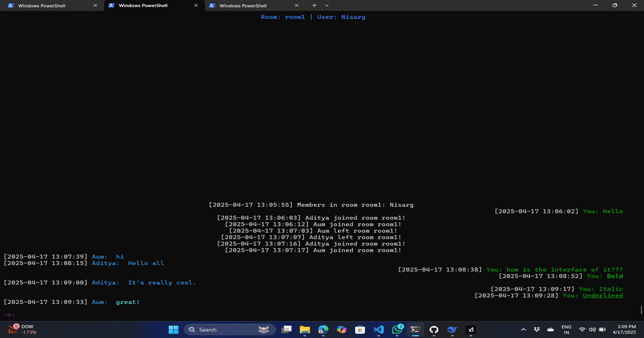Click the terminal vertical scrollbar
This screenshot has width=644, height=338.
[641, 311]
